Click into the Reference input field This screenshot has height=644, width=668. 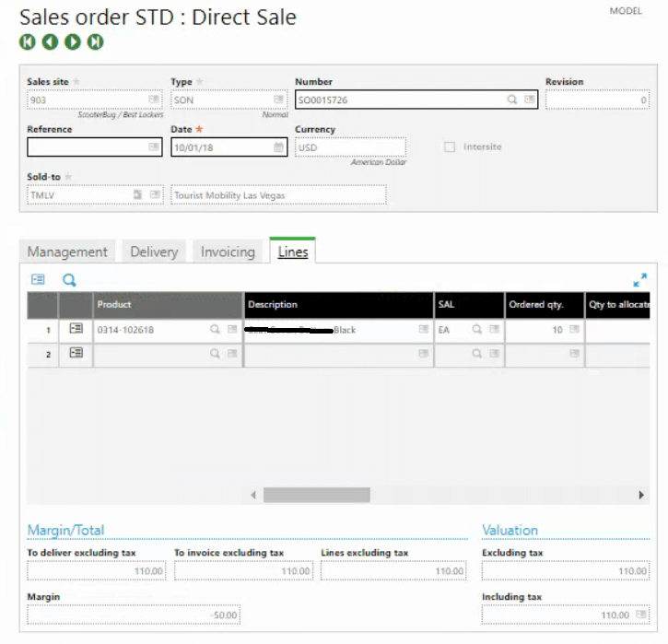86,147
